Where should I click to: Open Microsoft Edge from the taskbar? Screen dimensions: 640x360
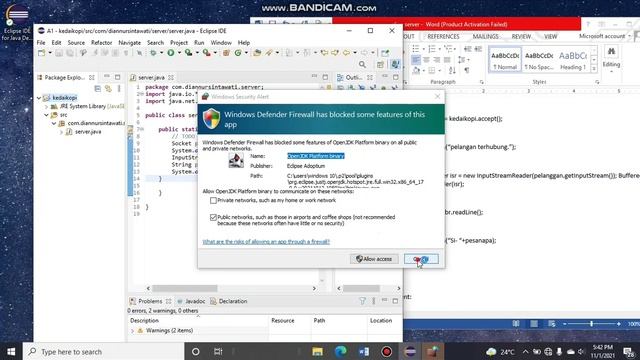pyautogui.click(x=340, y=351)
